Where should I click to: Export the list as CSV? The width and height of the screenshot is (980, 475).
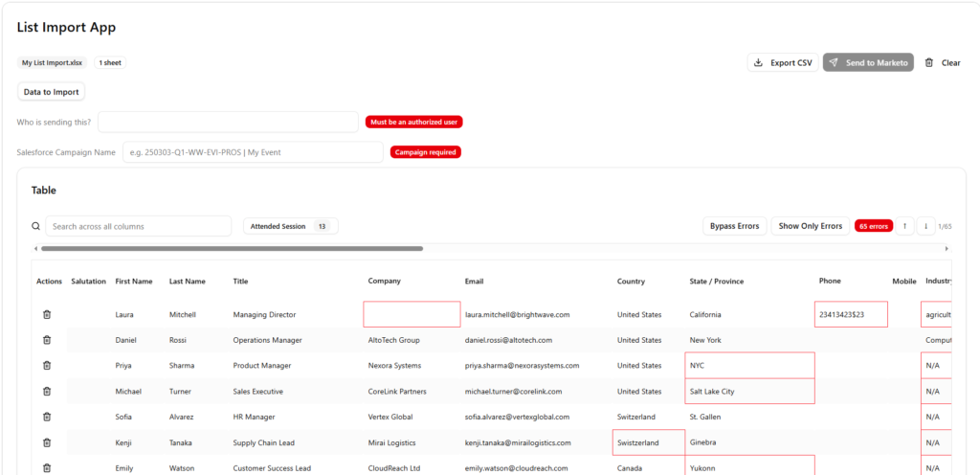pos(782,62)
